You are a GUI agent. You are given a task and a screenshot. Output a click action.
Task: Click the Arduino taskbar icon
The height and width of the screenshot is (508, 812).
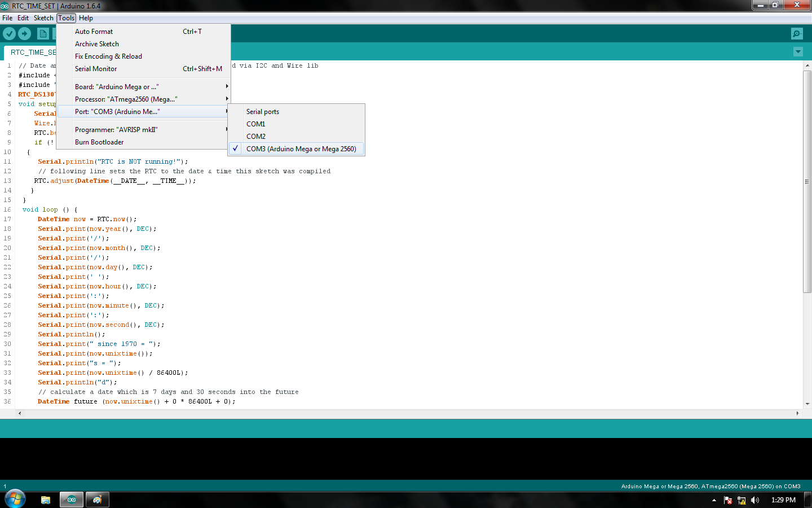(72, 500)
